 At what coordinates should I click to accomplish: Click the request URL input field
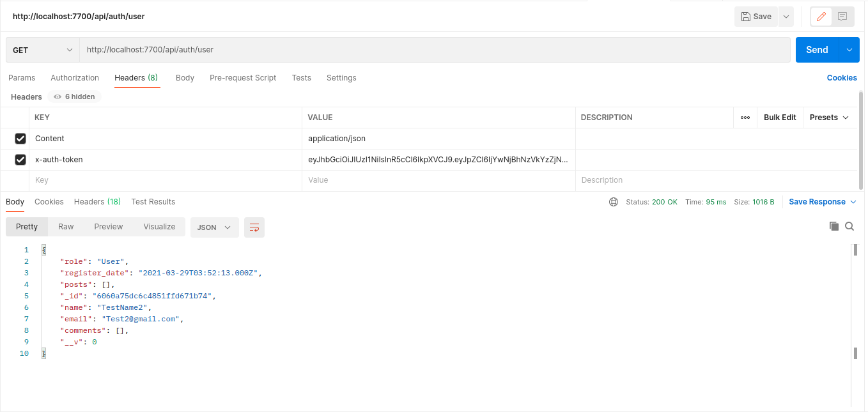[435, 50]
